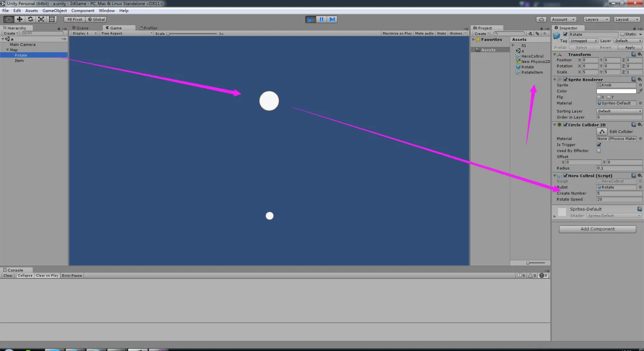Screen dimensions: 644x351
Task: Click the Play button
Action: (310, 19)
